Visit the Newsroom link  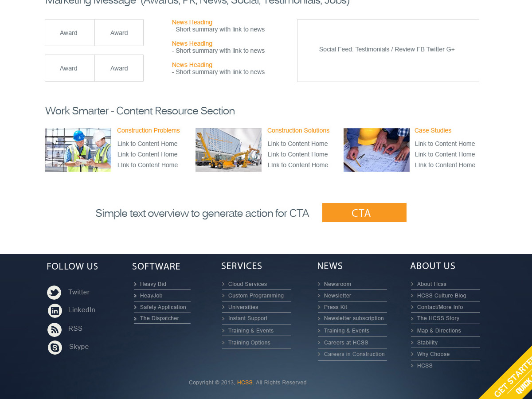point(337,284)
